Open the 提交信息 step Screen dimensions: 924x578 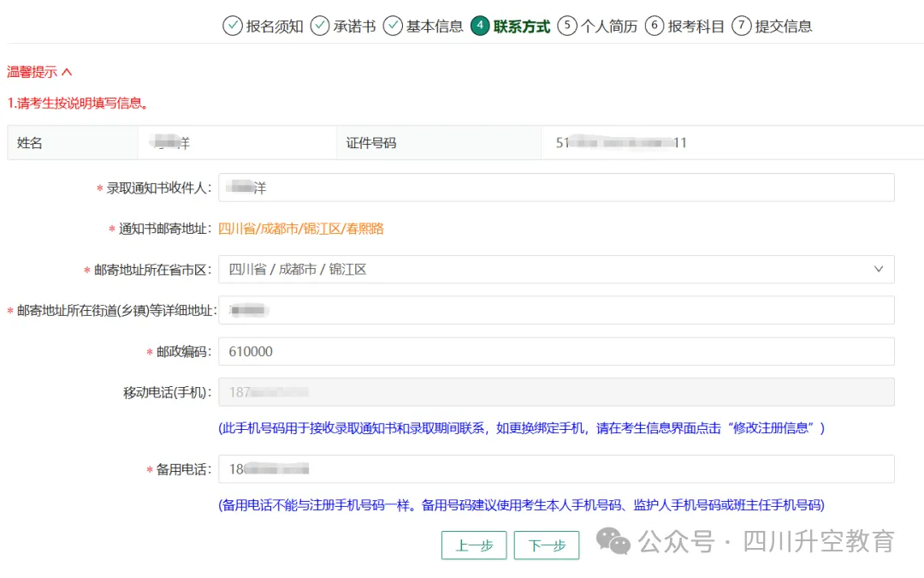[784, 27]
